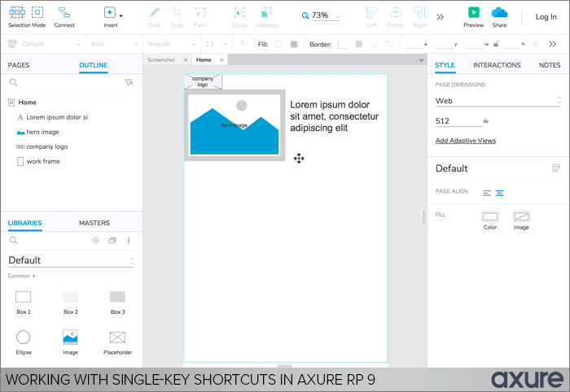
Task: Switch to the Screenshot page tab
Action: 161,60
